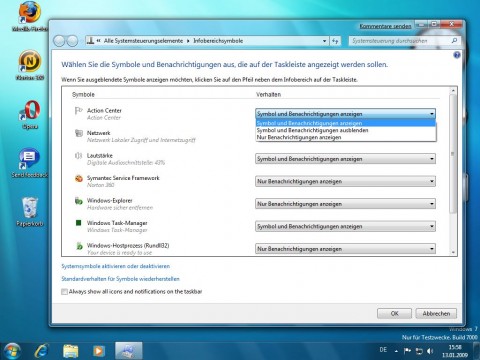Click the Symbole column header
Screen dimensions: 480x360
pos(83,94)
